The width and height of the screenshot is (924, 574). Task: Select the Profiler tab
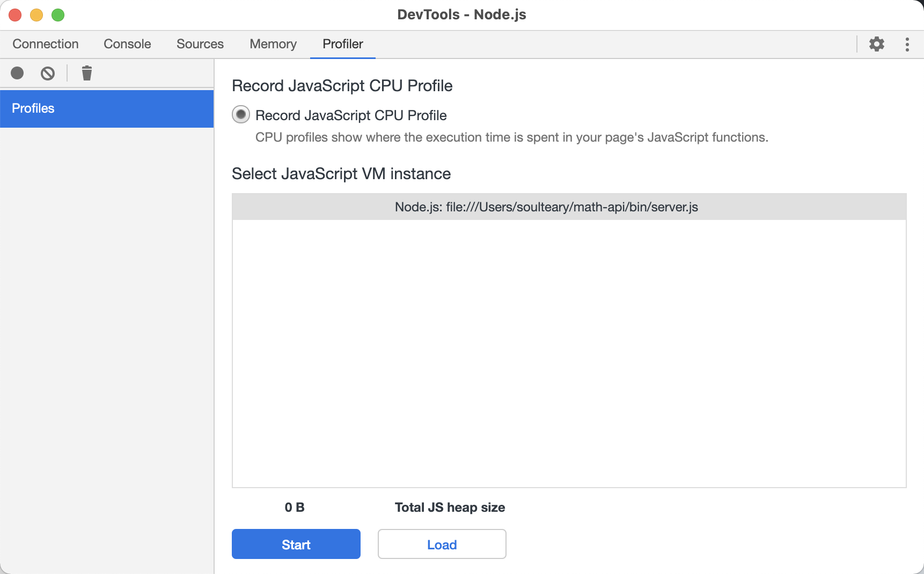(x=343, y=44)
